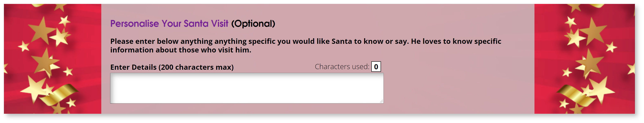Click the "Personalise Your Santa Visit" heading
This screenshot has height=123, width=644.
tap(169, 24)
